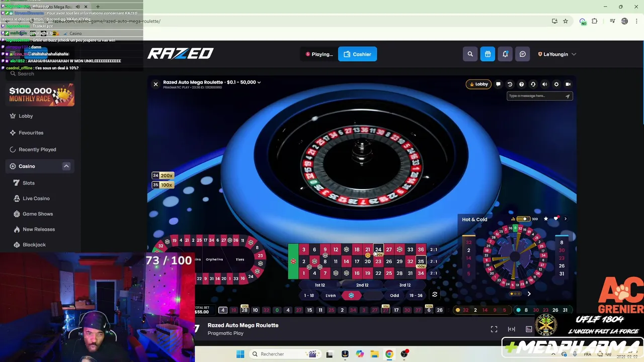Open Chrome extensions puzzle icon
Screen dimensions: 644x362
tap(595, 21)
